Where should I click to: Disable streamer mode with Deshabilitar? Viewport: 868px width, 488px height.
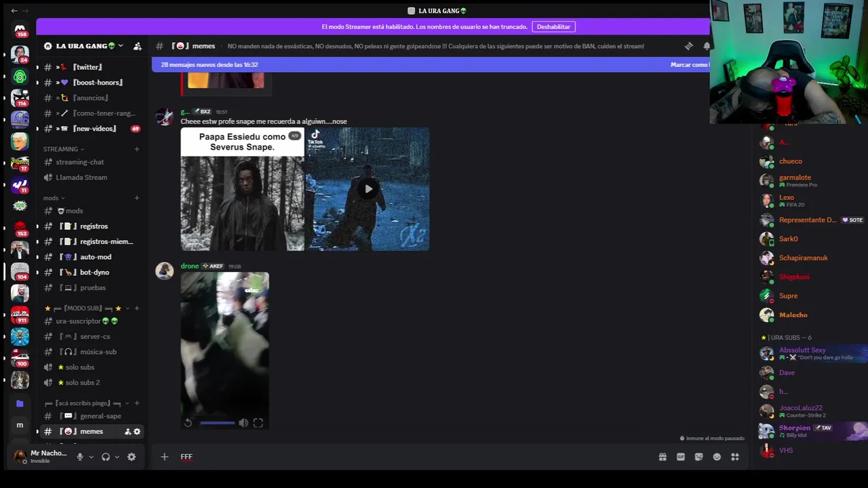pyautogui.click(x=553, y=26)
